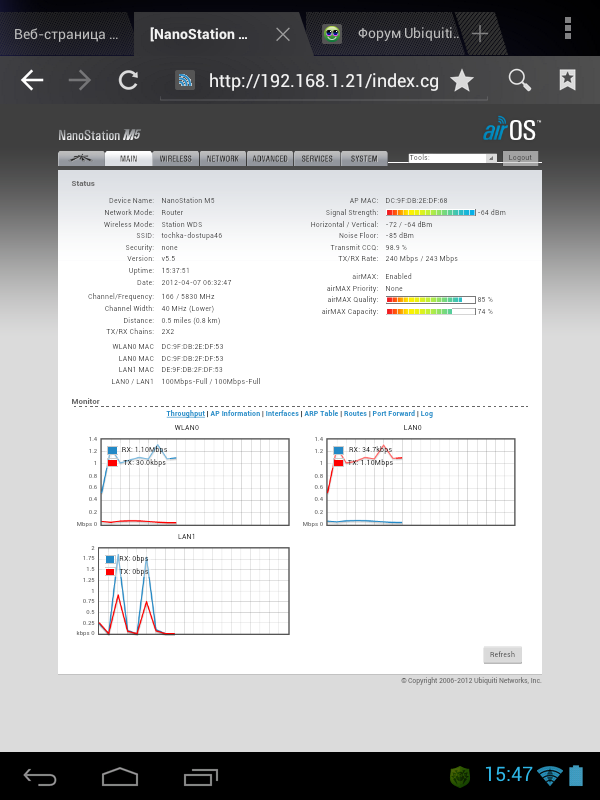The image size is (600, 800).
Task: Open Android recent apps button
Action: 201,777
